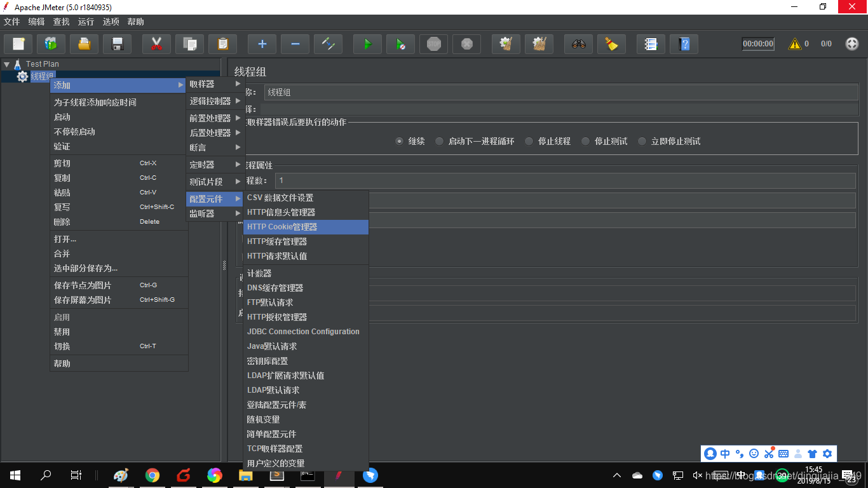
Task: Select the 停止线程 radio button
Action: [529, 141]
